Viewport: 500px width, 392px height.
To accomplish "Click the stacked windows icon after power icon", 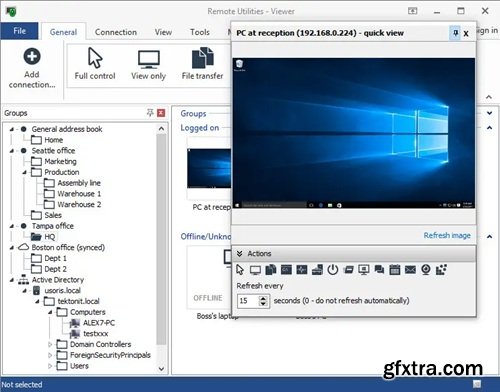I will 348,270.
